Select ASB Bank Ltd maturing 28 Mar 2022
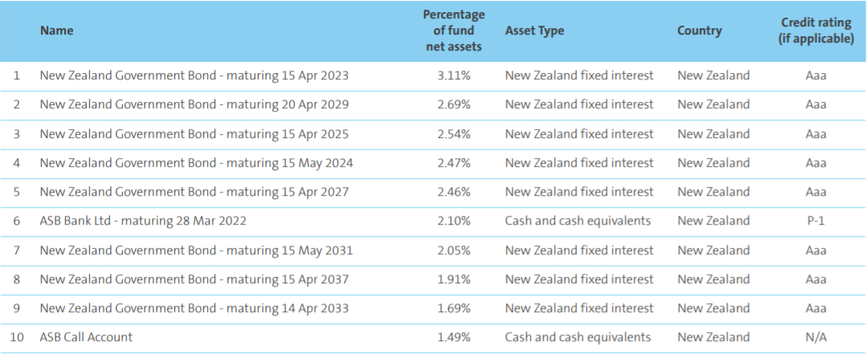Viewport: 868px width, 357px height. tap(143, 221)
